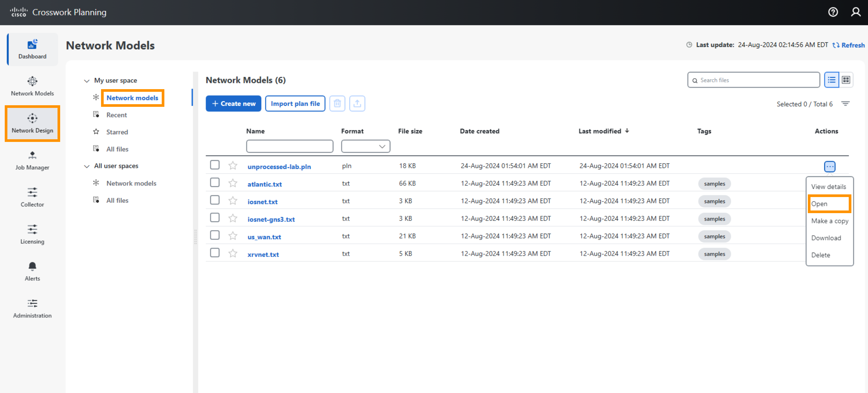Screen dimensions: 868x393
Task: Click the Create new button
Action: (x=233, y=103)
